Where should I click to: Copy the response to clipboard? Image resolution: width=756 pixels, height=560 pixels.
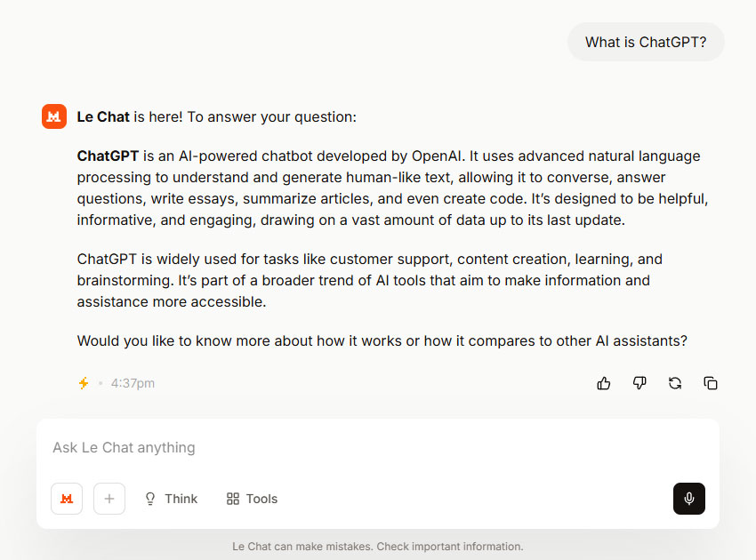pos(711,383)
